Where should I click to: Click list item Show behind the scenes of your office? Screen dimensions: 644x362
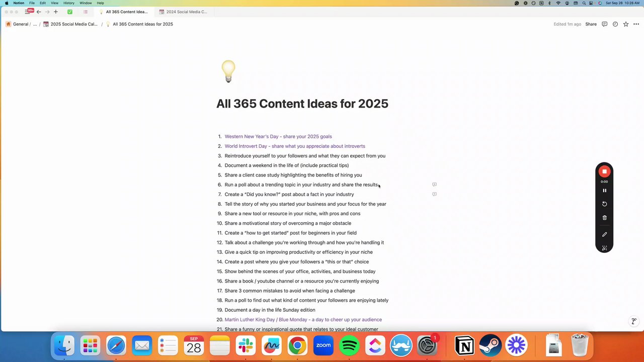tap(300, 271)
